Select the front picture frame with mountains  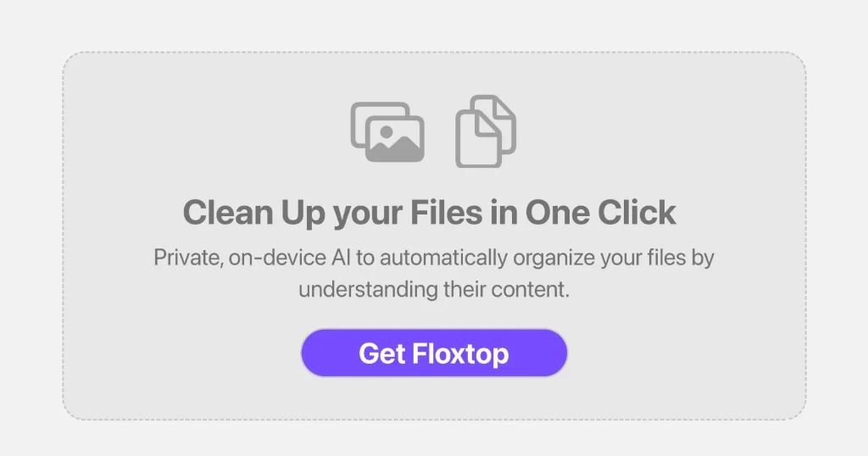tap(395, 139)
